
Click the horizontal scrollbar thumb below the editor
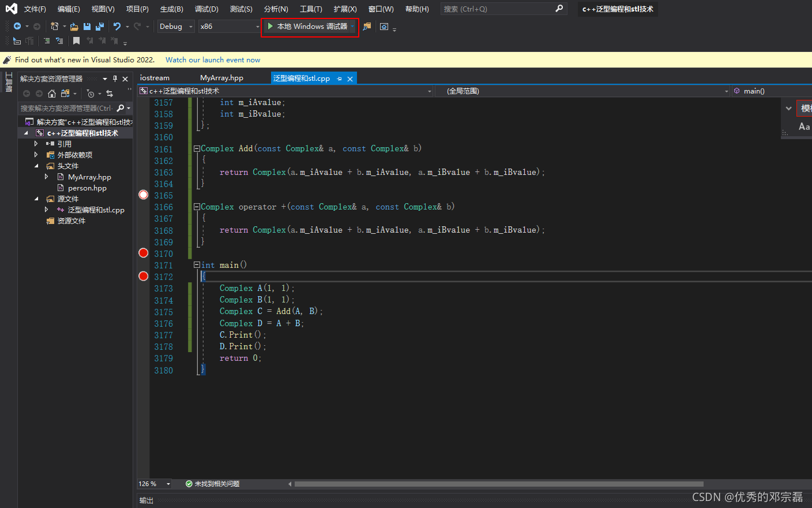coord(499,484)
